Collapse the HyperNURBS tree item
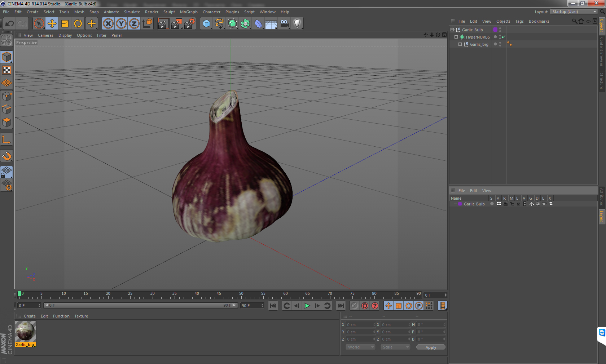Screen dimensions: 606x364 click(x=456, y=37)
